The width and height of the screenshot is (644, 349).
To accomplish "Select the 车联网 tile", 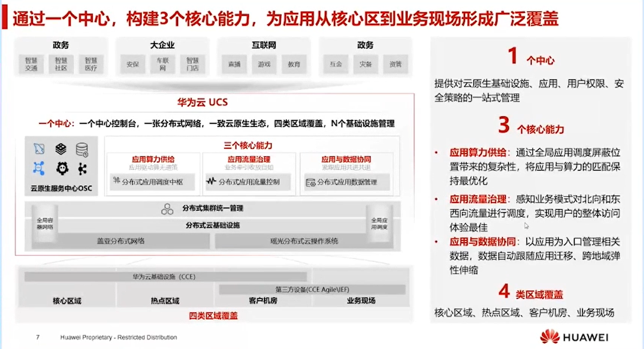I will tap(163, 64).
